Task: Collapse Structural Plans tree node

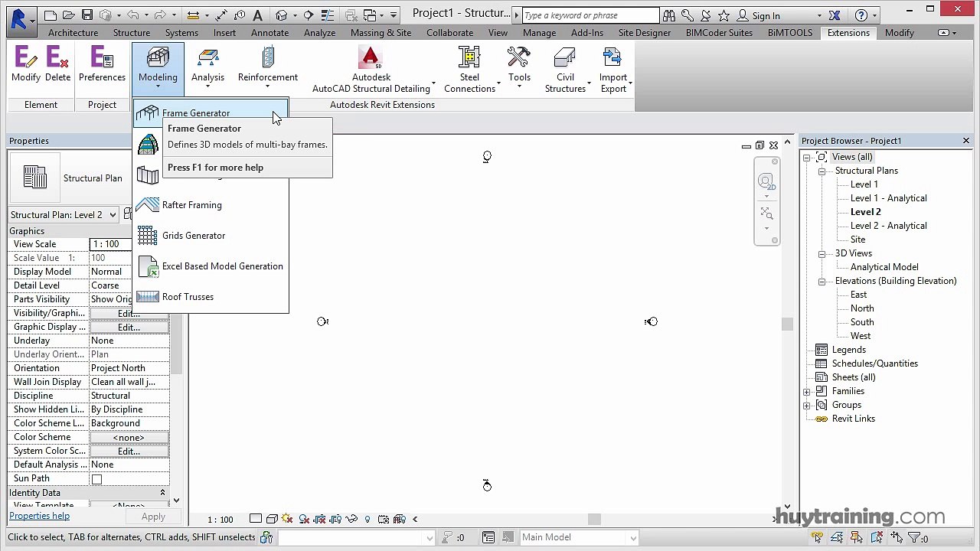Action: [x=822, y=171]
